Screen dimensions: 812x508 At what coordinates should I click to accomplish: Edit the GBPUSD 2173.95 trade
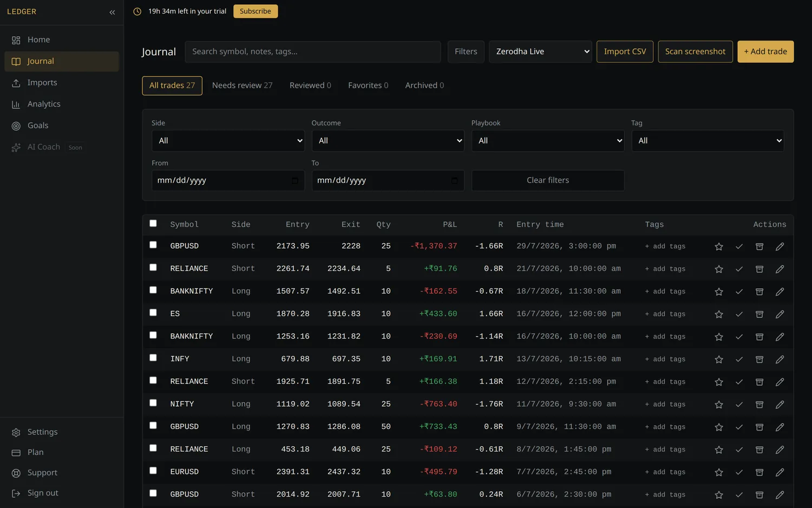click(x=780, y=246)
